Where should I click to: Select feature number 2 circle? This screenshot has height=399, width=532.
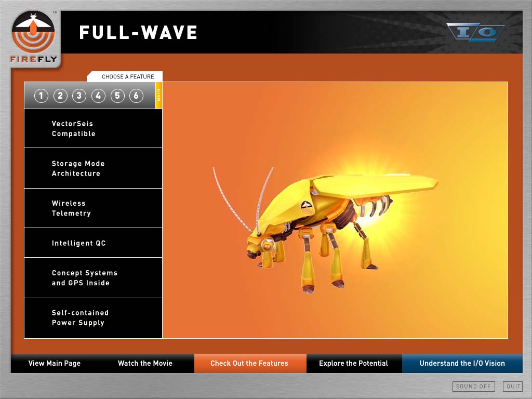(x=60, y=96)
